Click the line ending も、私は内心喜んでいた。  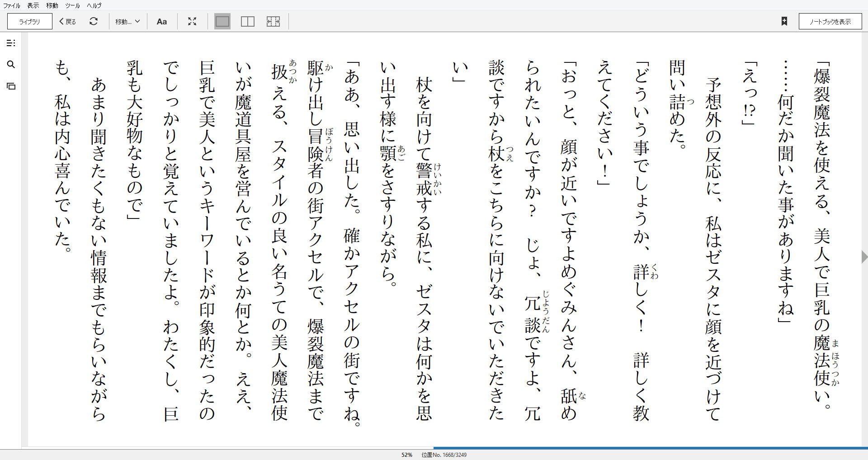63,156
